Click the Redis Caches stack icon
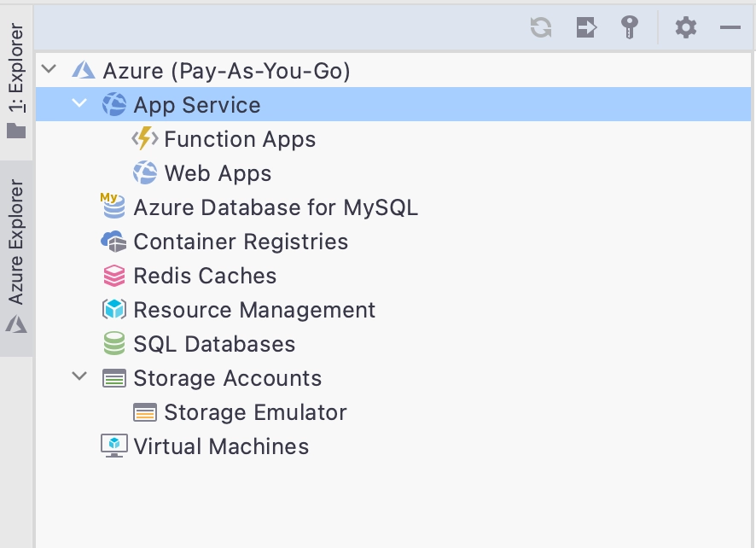 point(114,276)
